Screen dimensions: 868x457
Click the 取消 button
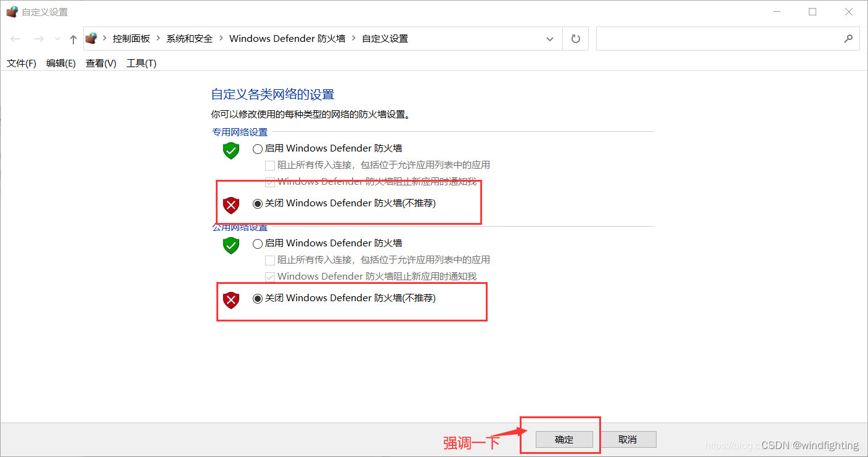[x=628, y=439]
